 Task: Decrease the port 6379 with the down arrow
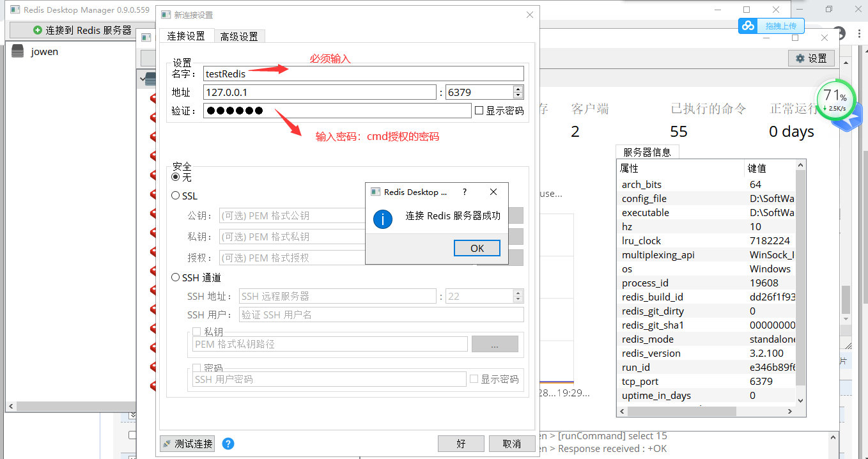pyautogui.click(x=518, y=96)
